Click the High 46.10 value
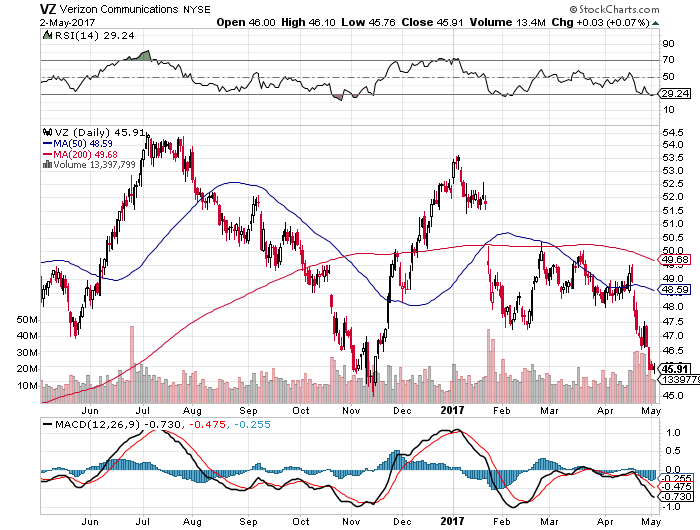This screenshot has width=700, height=530. [308, 22]
